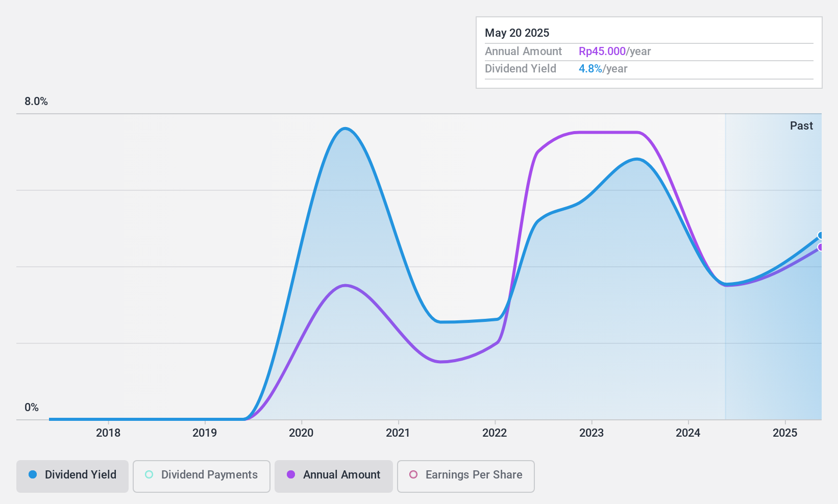Click the 4.8%/year dividend yield value

coord(603,69)
